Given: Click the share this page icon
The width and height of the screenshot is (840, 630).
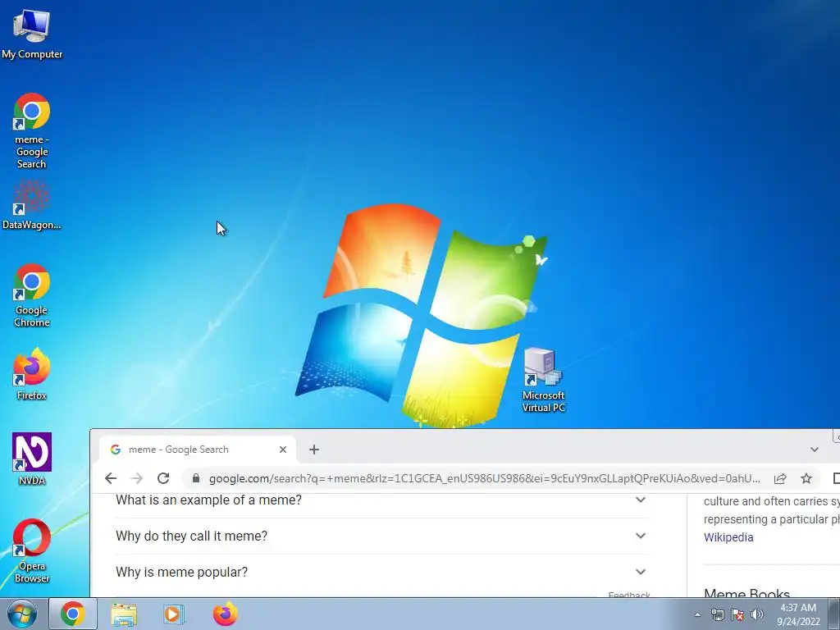Looking at the screenshot, I should click(780, 478).
